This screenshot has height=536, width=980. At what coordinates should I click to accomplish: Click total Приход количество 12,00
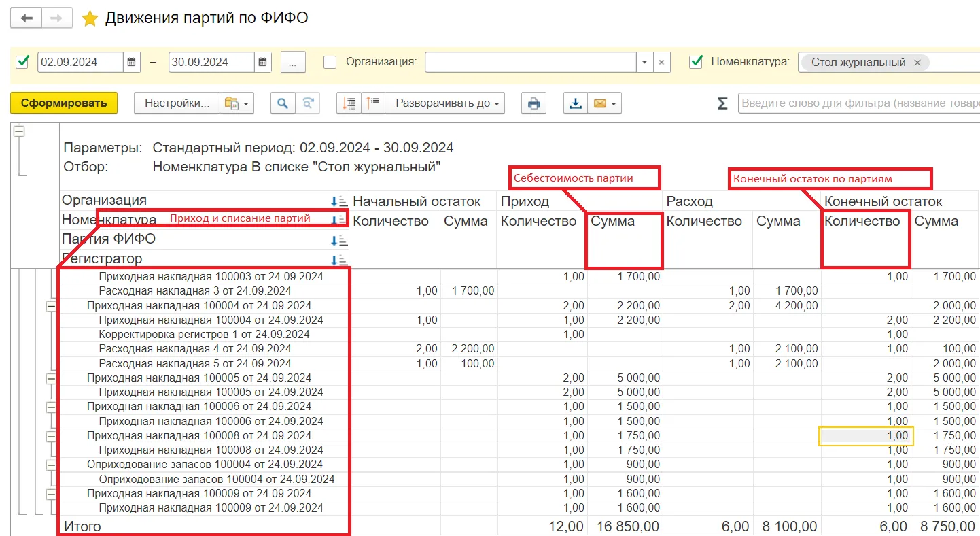click(x=567, y=526)
